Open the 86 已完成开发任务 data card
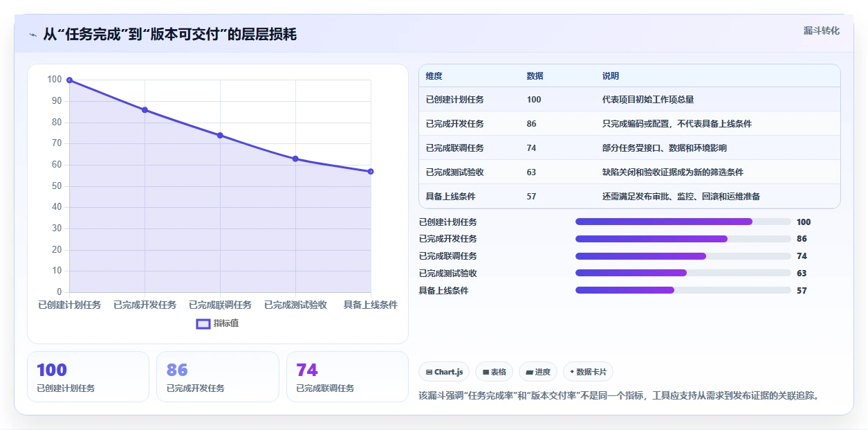 click(x=218, y=377)
